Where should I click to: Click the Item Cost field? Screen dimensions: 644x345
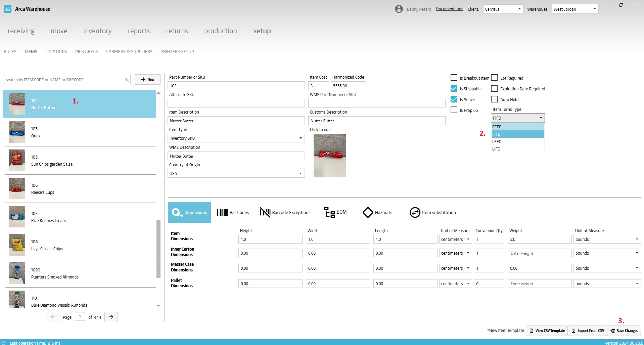[318, 86]
